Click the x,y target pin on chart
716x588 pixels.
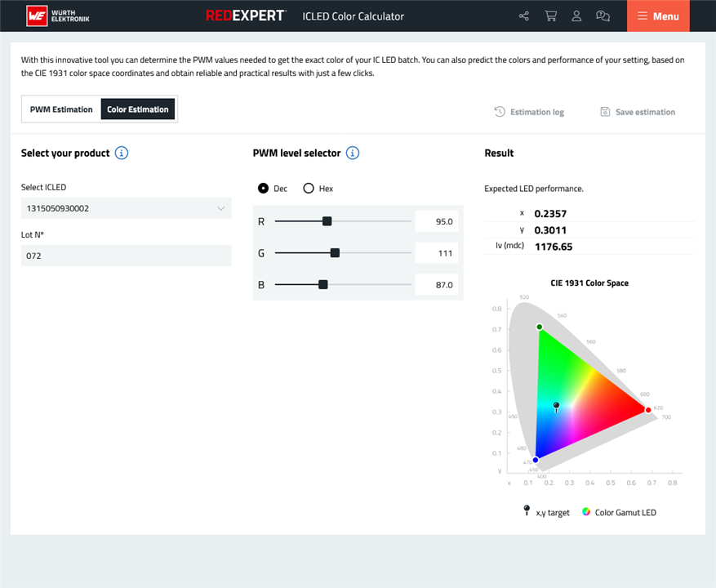click(x=556, y=407)
